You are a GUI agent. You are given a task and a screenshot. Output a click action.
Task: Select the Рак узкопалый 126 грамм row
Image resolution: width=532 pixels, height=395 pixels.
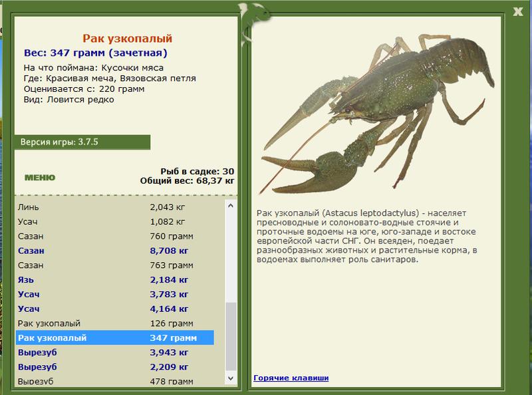click(115, 323)
